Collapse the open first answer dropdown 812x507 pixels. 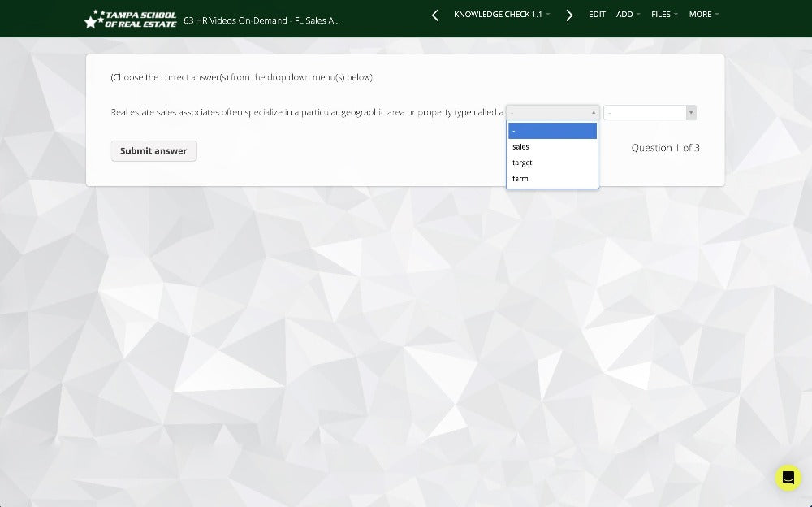552,113
